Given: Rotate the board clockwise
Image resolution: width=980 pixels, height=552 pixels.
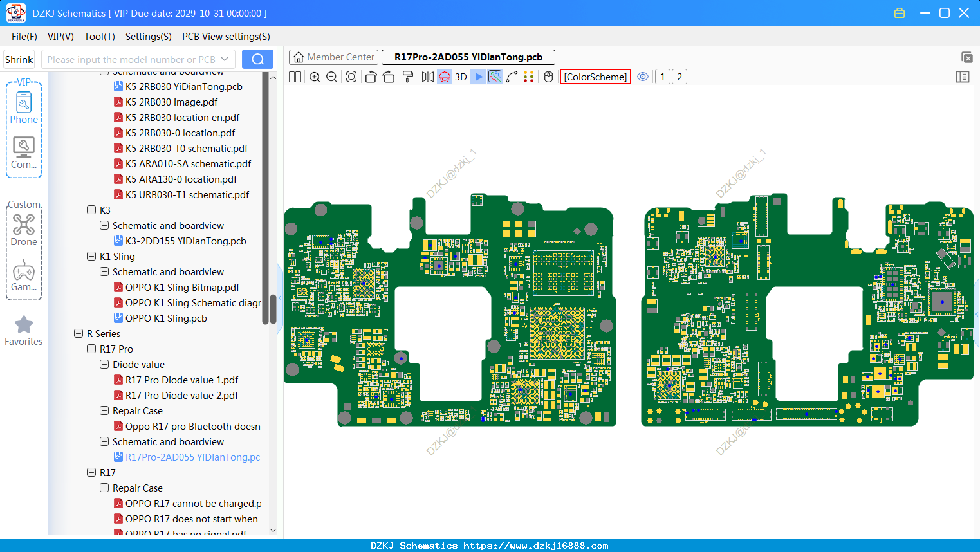Looking at the screenshot, I should coord(389,77).
